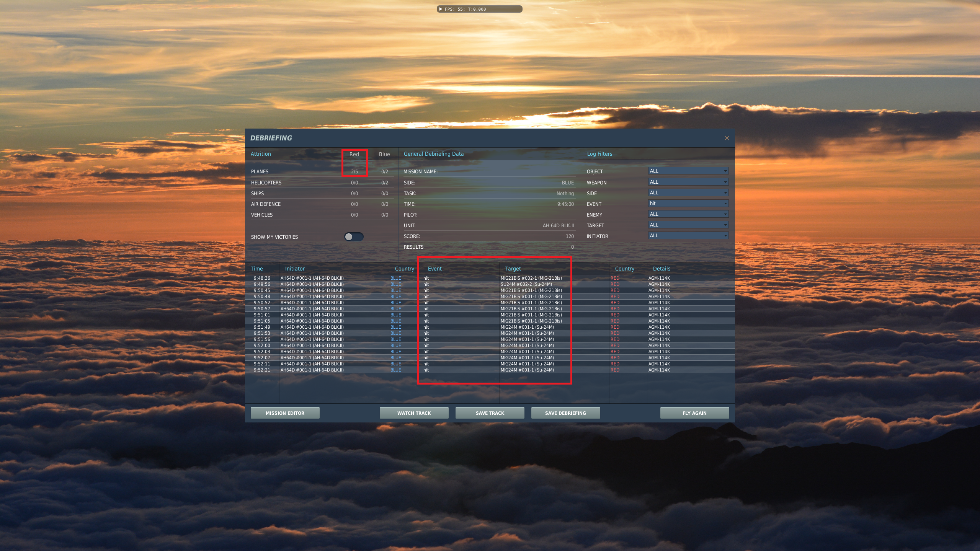
Task: Select the log row at 9:51:53
Action: point(490,333)
